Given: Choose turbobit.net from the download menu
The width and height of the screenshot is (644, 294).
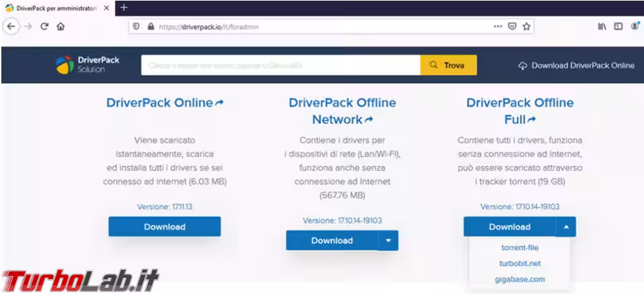Looking at the screenshot, I should tap(519, 263).
